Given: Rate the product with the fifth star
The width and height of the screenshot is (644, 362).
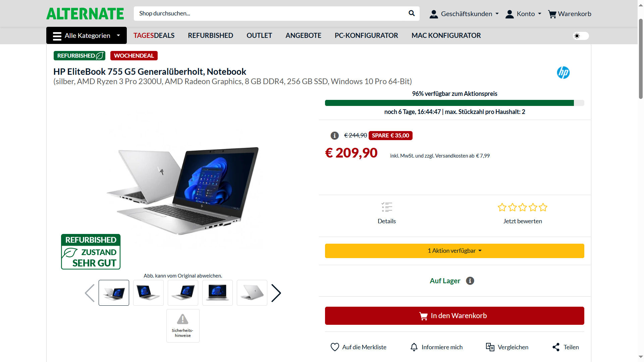Looking at the screenshot, I should [x=543, y=207].
